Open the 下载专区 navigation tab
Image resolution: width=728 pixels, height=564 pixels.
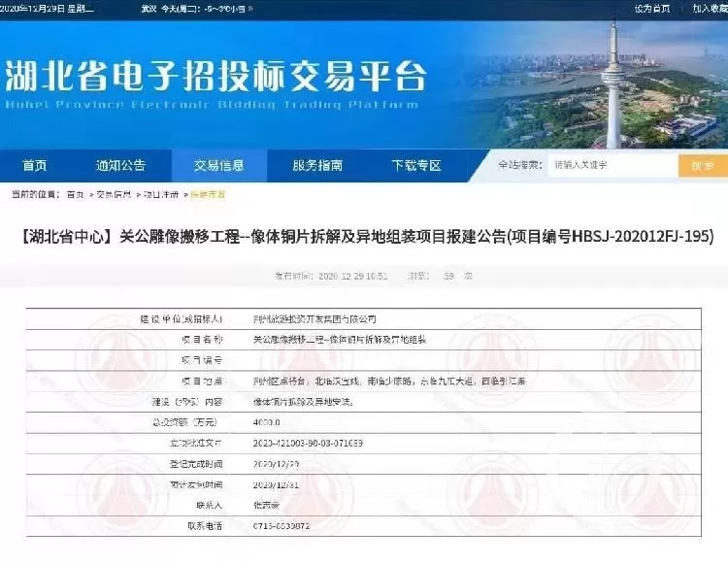click(416, 166)
